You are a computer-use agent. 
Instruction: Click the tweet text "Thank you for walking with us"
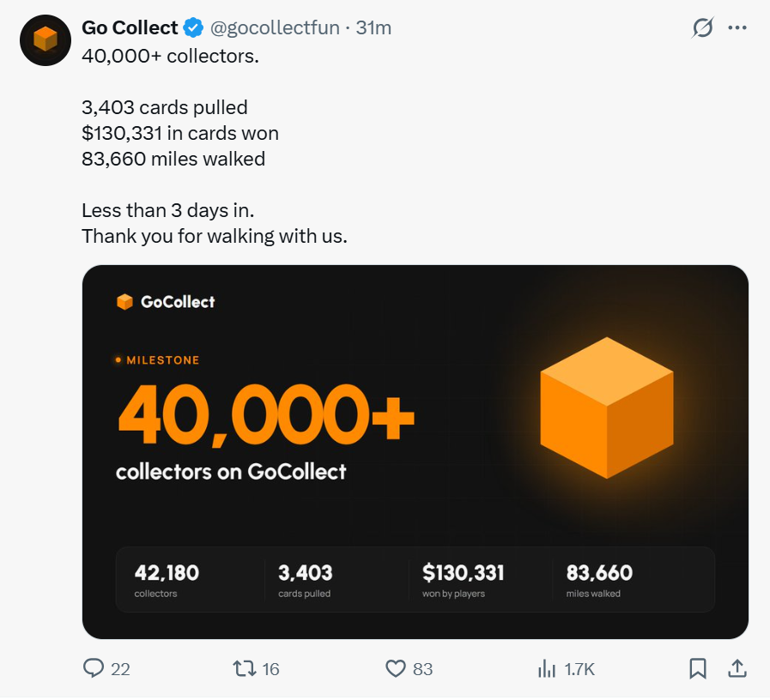(215, 236)
